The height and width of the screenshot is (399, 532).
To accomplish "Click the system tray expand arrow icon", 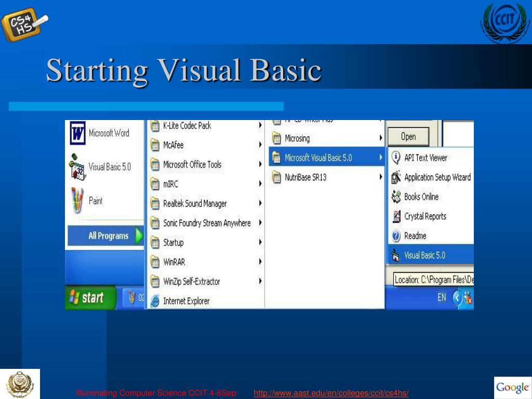I will (x=457, y=298).
